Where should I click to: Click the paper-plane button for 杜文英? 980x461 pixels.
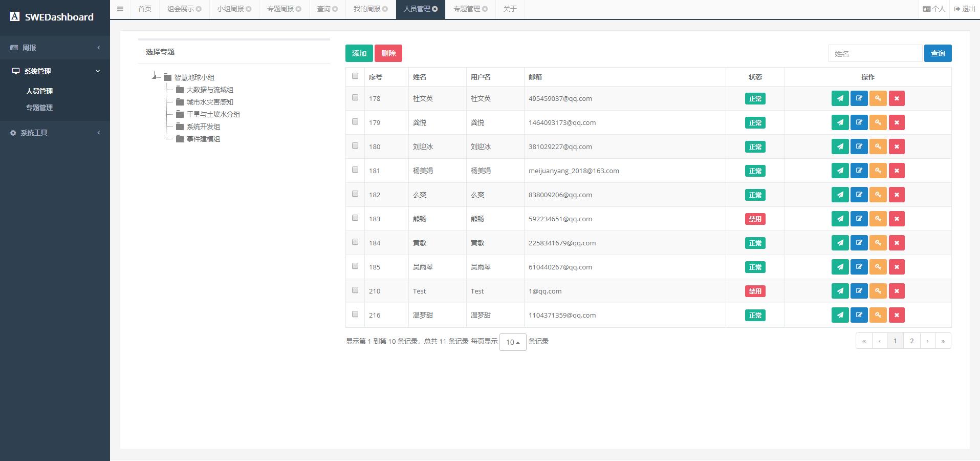[x=840, y=98]
